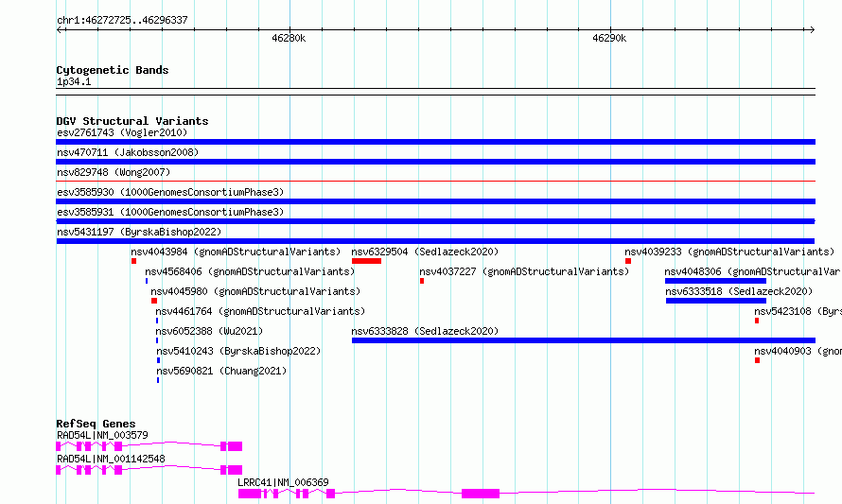This screenshot has width=842, height=504.
Task: Click the nsv6333828 (Sedlazeck2020) label
Action: click(425, 331)
